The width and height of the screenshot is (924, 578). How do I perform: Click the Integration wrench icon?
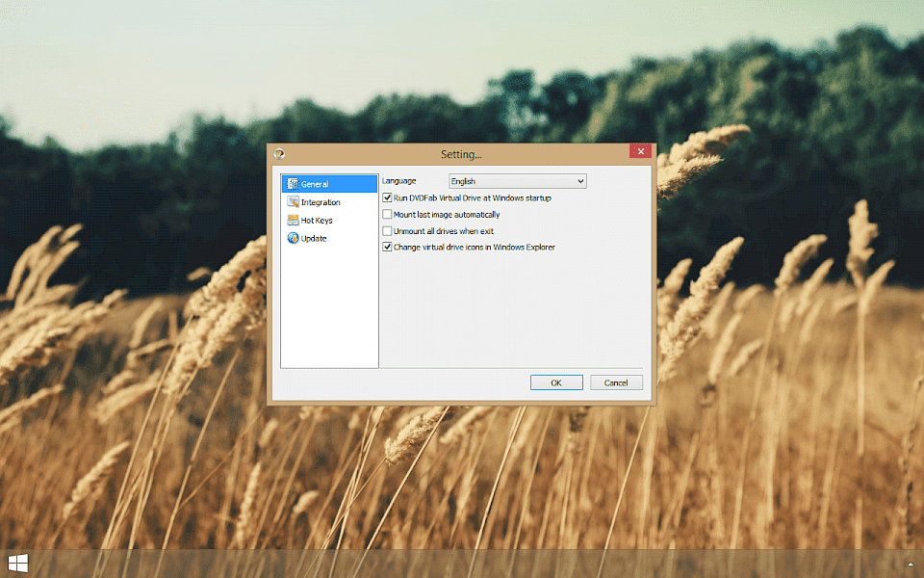[x=293, y=201]
